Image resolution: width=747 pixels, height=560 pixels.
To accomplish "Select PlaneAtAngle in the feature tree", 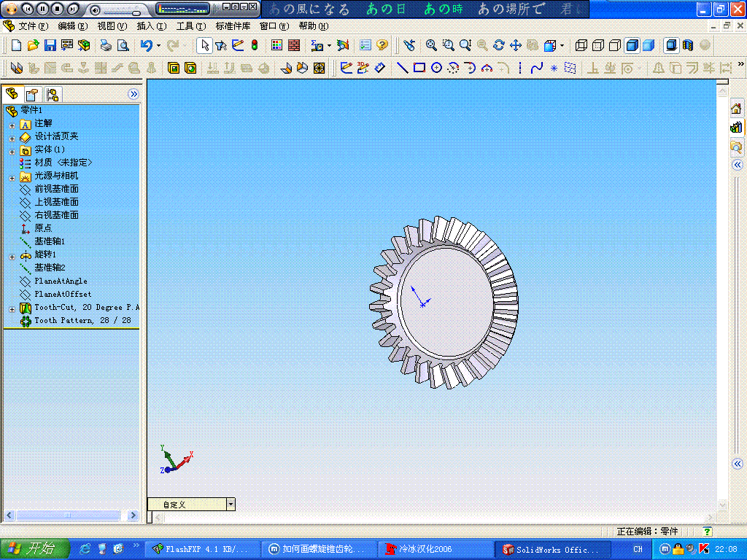I will (63, 281).
